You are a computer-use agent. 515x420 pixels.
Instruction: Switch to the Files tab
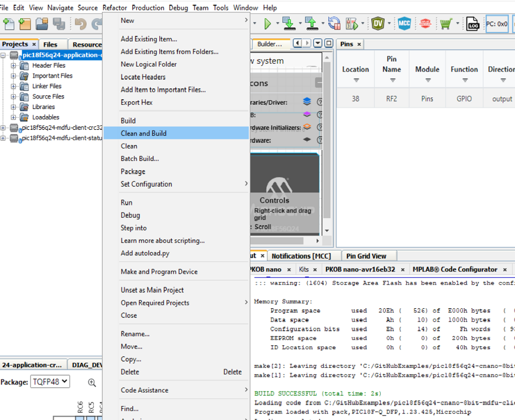(50, 44)
